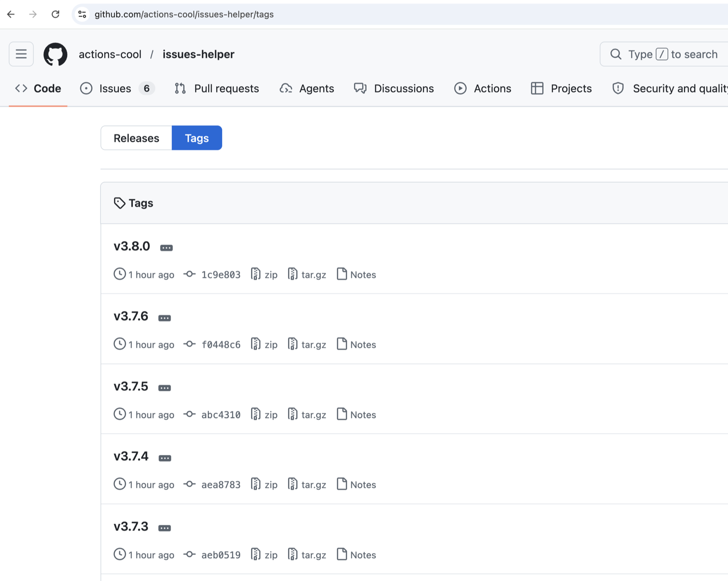The height and width of the screenshot is (581, 728).
Task: Expand v3.7.4 tag message ellipsis
Action: [x=165, y=458]
